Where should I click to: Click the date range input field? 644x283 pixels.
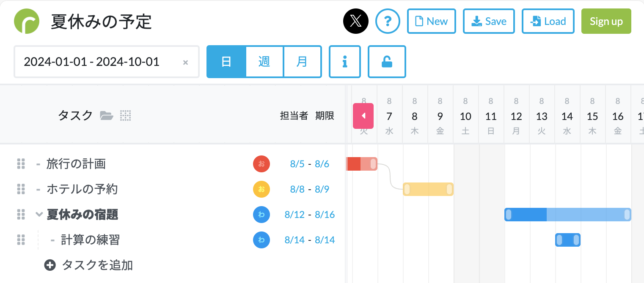[107, 62]
